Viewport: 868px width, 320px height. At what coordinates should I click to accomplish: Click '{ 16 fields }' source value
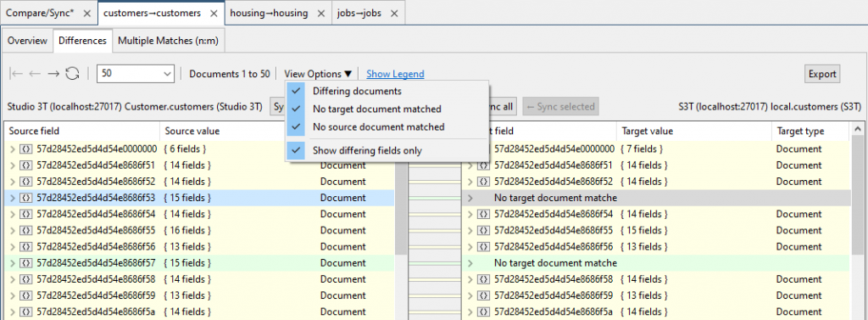coord(187,230)
